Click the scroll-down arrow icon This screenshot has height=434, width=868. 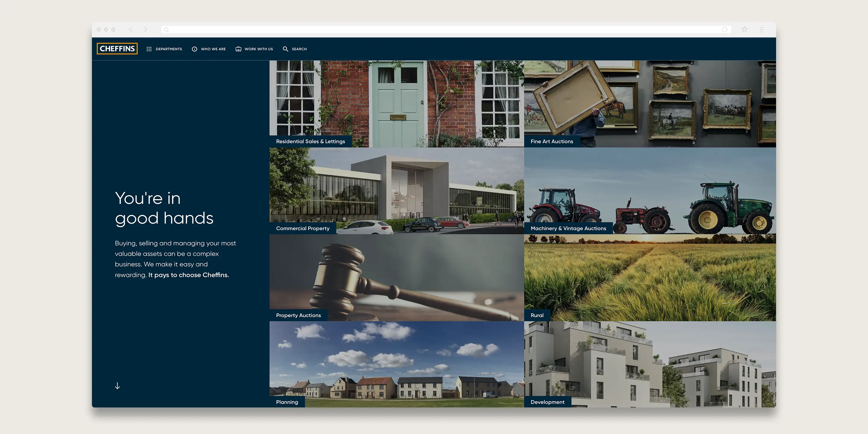(x=117, y=385)
